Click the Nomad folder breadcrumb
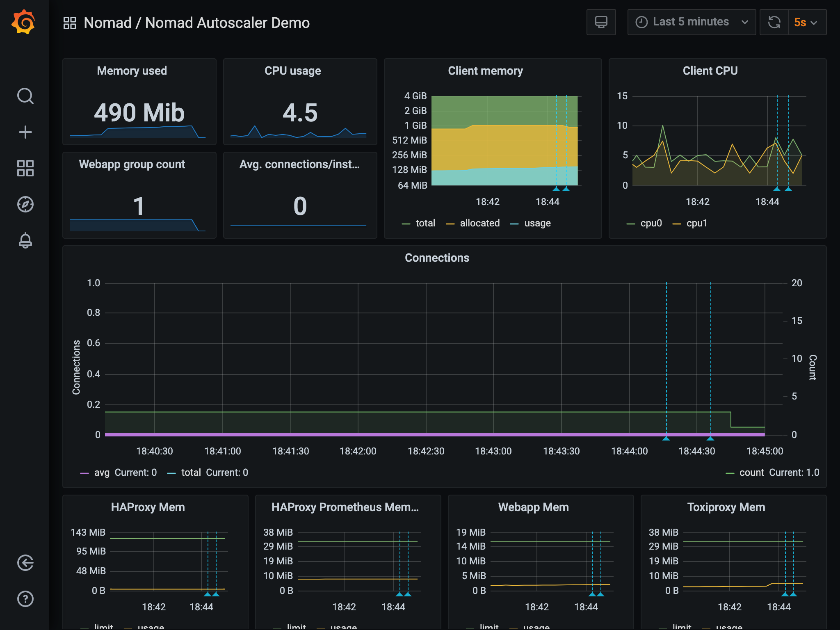This screenshot has height=630, width=840. coord(107,23)
